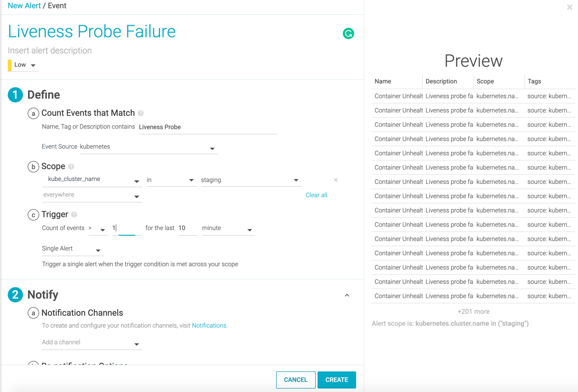
Task: Go to New Alert breadcrumb link
Action: coord(24,6)
